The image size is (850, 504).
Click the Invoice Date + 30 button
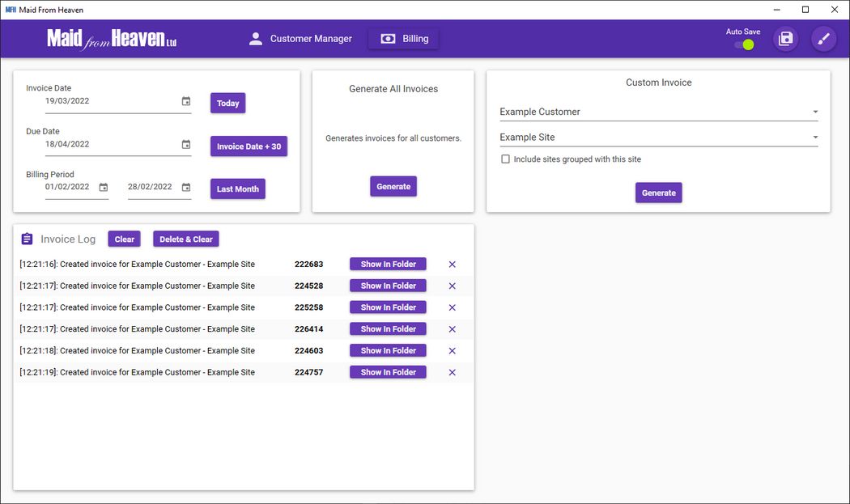pyautogui.click(x=249, y=146)
